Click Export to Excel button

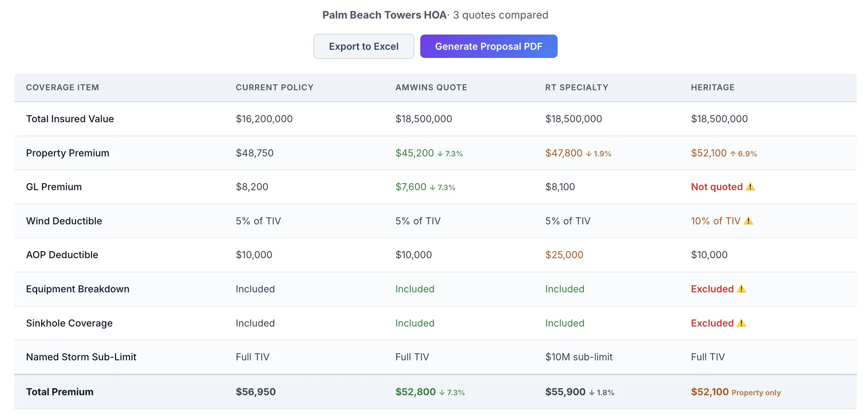click(x=363, y=46)
